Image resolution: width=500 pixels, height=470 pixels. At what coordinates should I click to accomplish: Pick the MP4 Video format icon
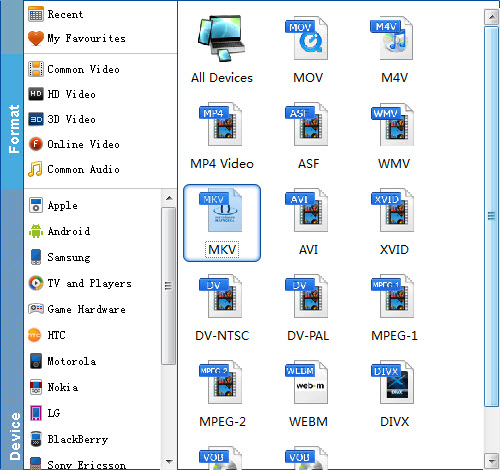click(221, 124)
